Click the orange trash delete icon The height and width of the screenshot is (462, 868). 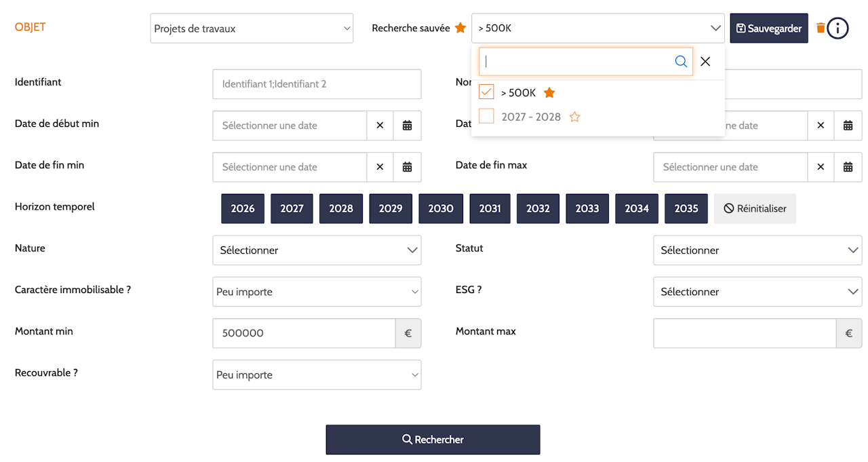821,28
